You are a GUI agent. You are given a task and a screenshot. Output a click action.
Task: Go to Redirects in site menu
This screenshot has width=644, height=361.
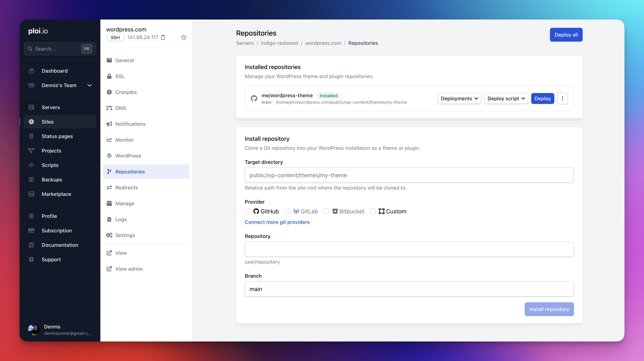click(127, 187)
